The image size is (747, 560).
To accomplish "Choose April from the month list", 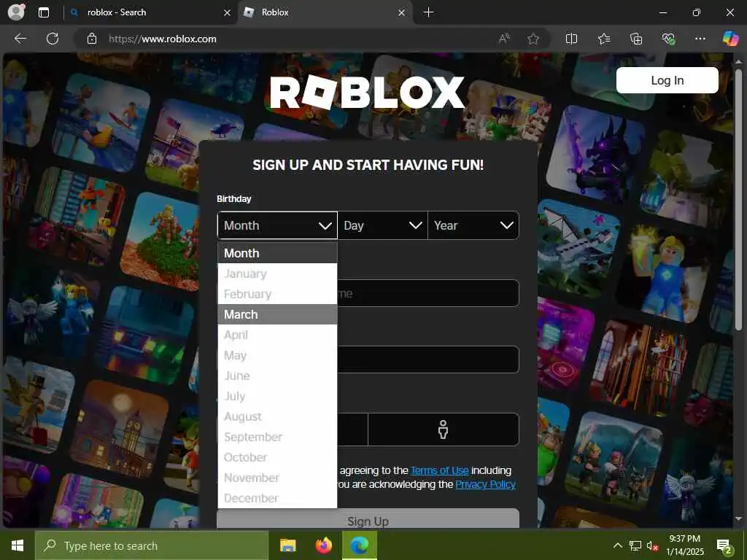I will (277, 335).
